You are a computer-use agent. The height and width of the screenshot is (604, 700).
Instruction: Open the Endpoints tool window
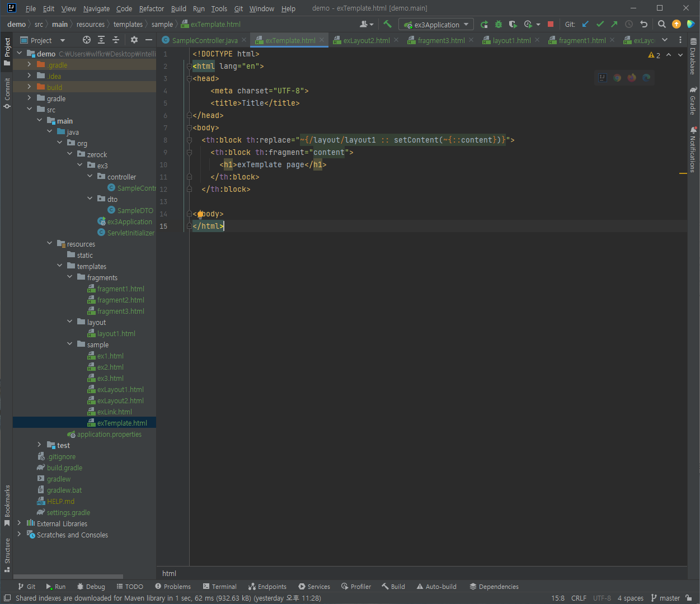coord(267,587)
